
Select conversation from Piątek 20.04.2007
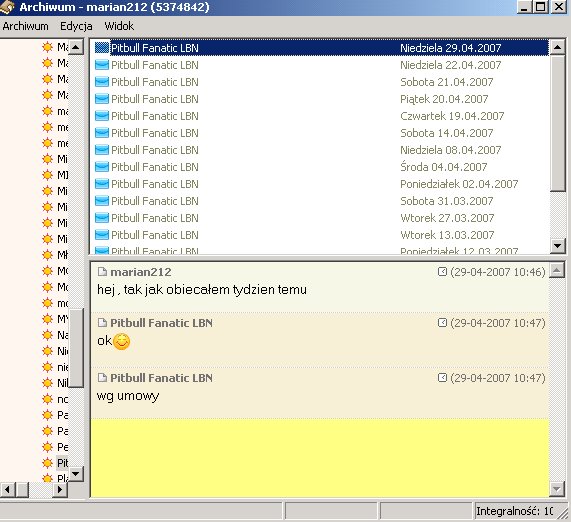[x=321, y=99]
